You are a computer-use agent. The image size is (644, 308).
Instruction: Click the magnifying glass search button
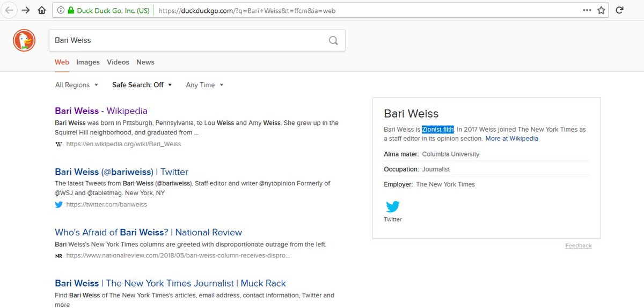333,40
